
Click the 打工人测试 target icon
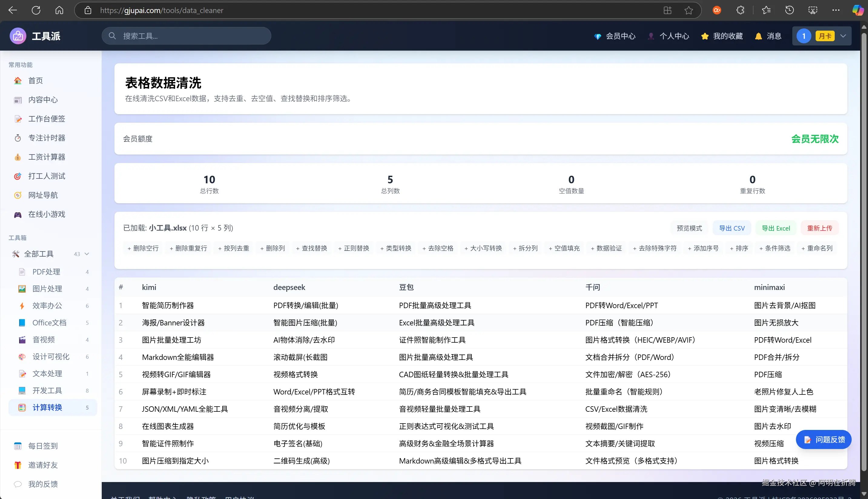pyautogui.click(x=18, y=176)
